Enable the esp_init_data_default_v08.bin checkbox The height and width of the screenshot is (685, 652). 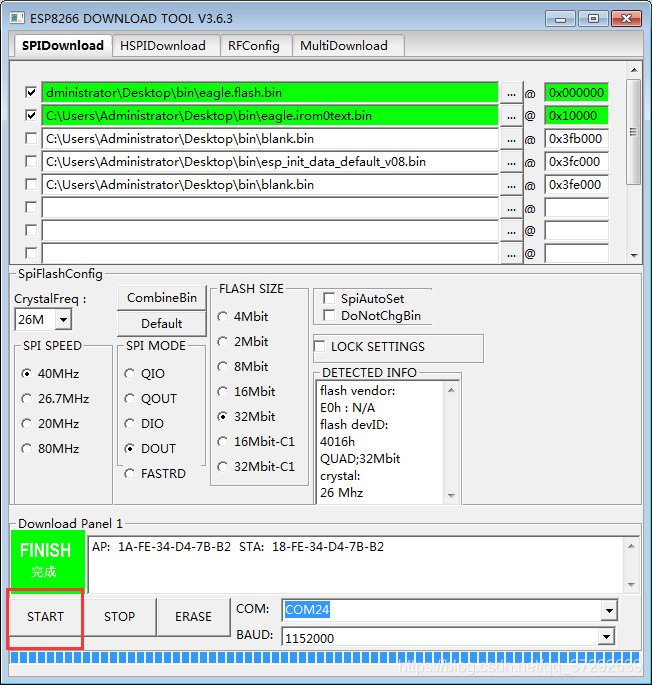31,162
